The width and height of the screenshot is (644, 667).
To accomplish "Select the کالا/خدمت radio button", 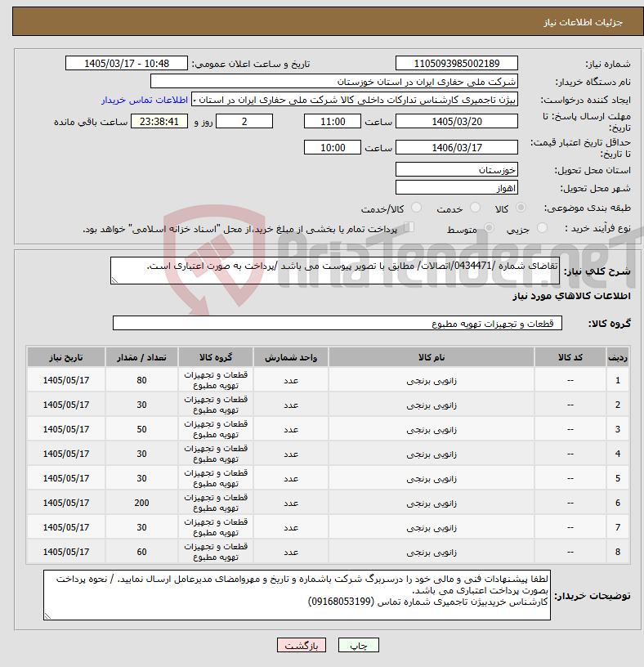I will pyautogui.click(x=416, y=208).
